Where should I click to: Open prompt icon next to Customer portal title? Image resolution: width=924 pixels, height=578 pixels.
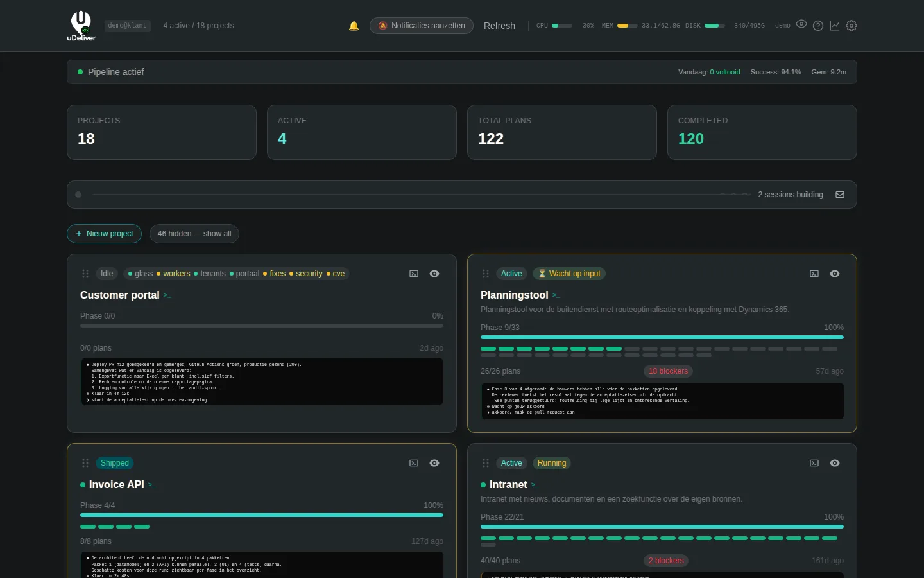pos(167,295)
